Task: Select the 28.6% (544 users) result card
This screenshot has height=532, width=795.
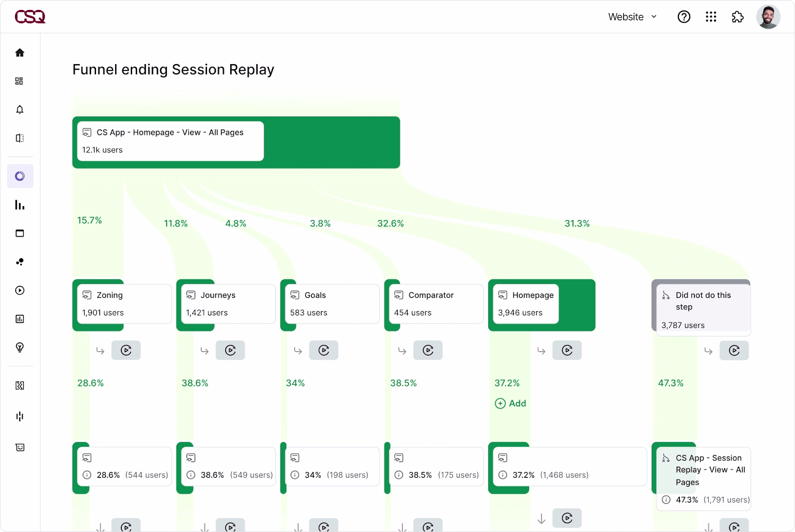Action: click(124, 467)
